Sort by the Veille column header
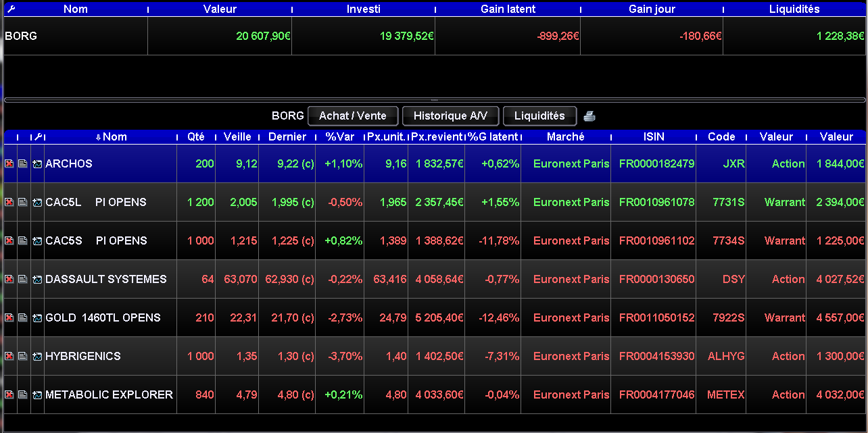 click(x=237, y=136)
